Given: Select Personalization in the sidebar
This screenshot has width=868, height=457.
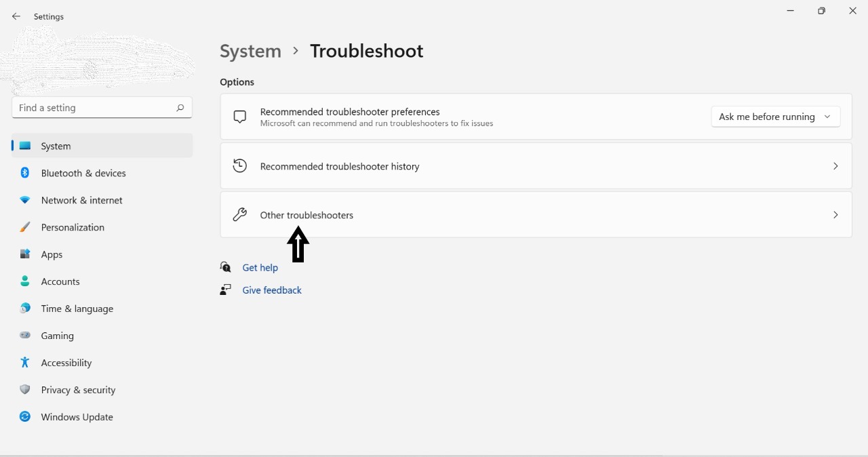Looking at the screenshot, I should point(102,227).
